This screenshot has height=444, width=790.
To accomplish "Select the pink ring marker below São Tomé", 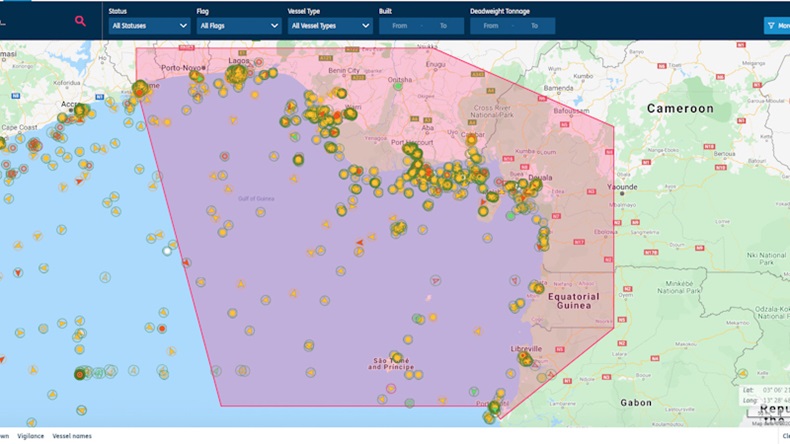I will pyautogui.click(x=391, y=389).
